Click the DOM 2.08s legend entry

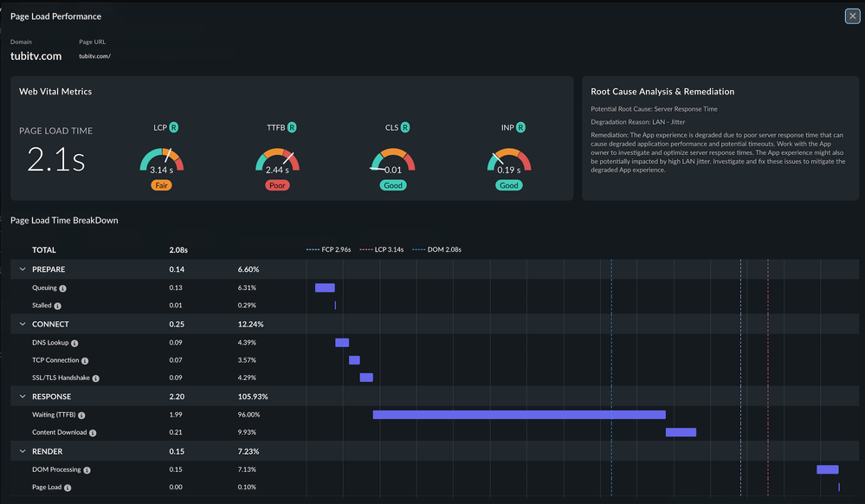[437, 249]
